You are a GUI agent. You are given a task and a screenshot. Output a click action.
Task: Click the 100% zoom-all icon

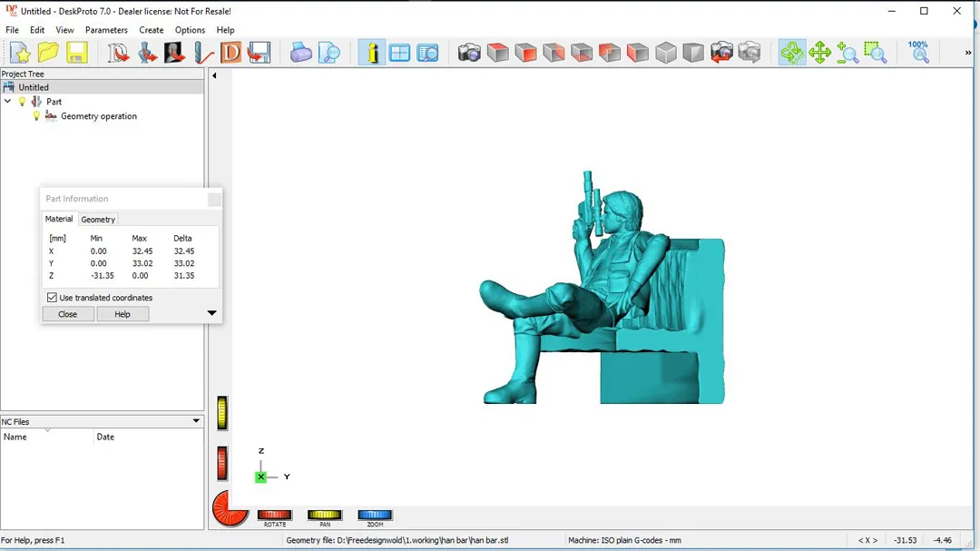(918, 53)
